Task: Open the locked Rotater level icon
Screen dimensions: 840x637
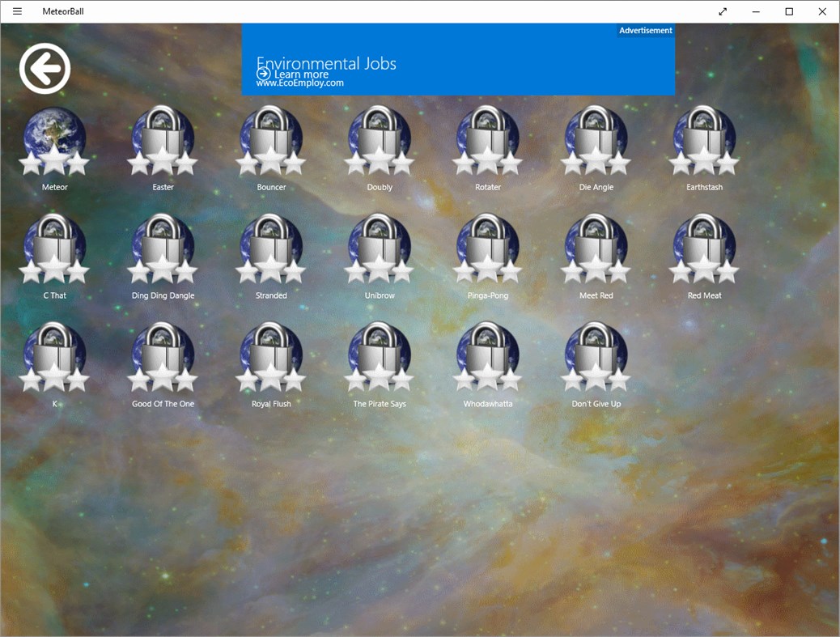Action: point(487,141)
